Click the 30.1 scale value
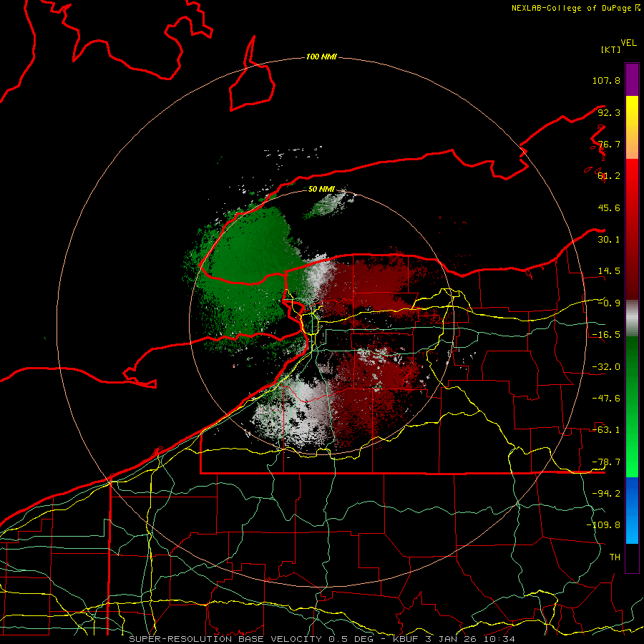 coord(609,240)
